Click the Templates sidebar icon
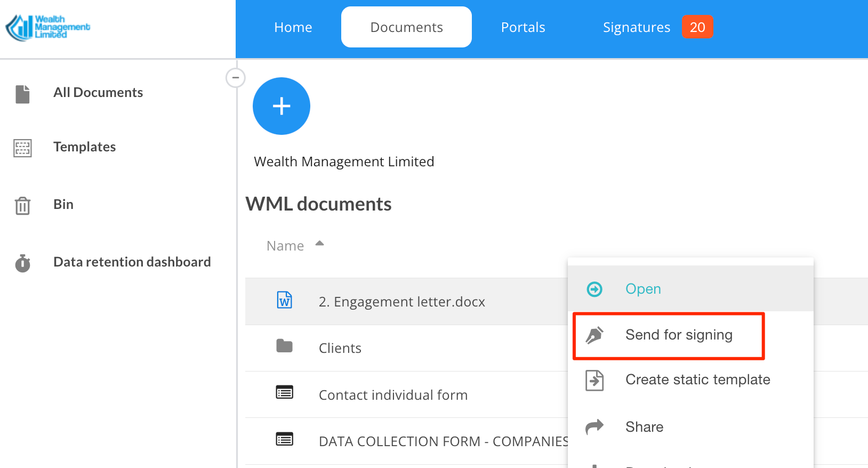868x468 pixels. click(22, 148)
